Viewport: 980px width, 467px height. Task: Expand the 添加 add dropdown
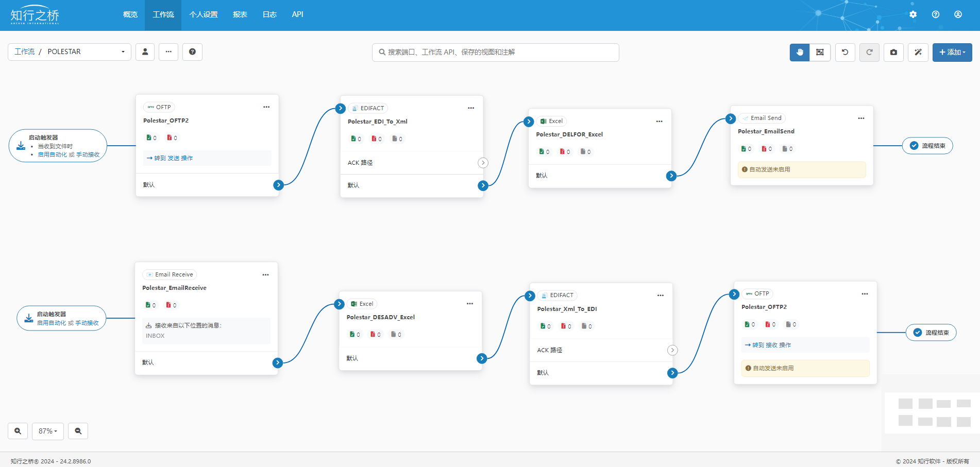952,52
